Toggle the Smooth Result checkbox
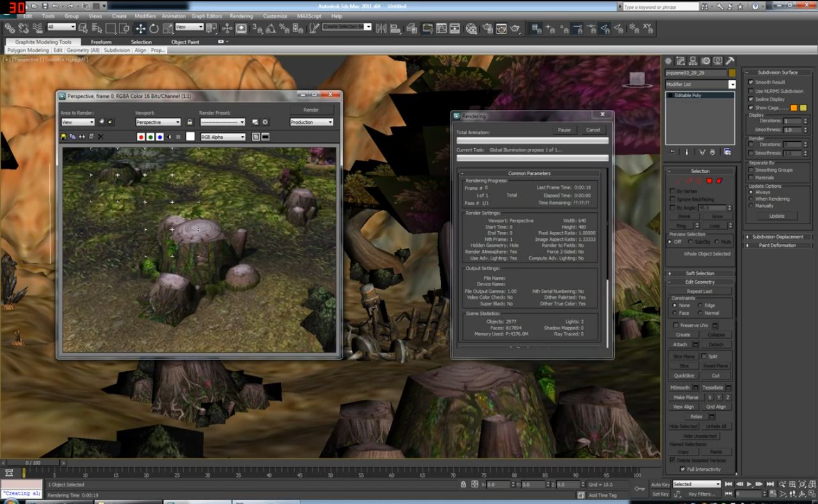818x504 pixels. click(x=751, y=82)
